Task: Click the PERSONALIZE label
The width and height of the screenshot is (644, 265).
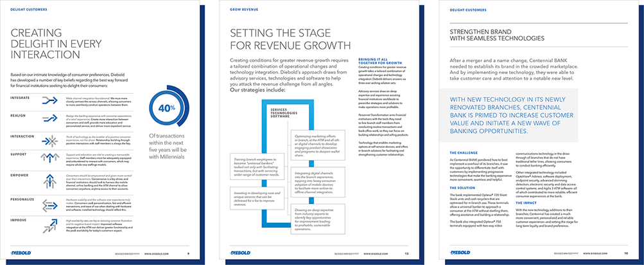Action: pos(21,199)
